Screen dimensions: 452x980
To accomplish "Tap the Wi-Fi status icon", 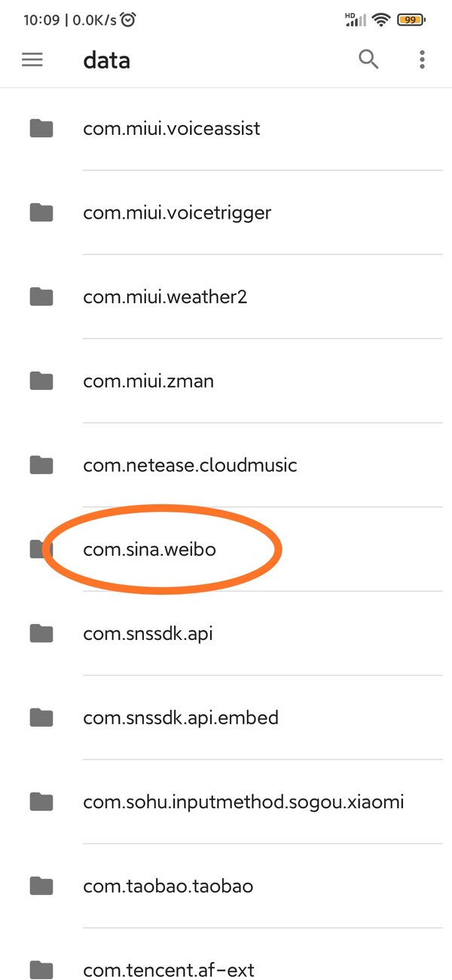I will point(382,20).
